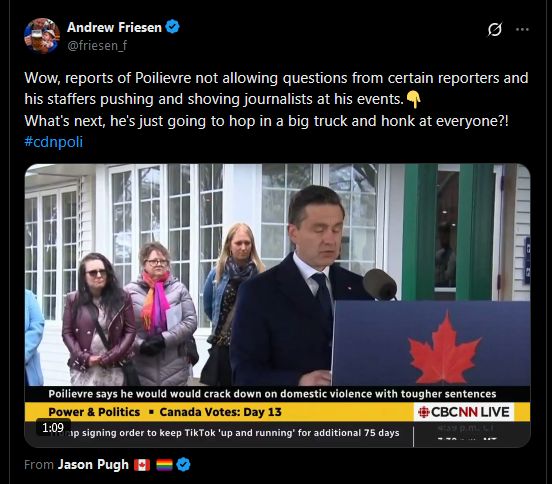Click the rainbow flag emoji after Jason Pugh

coord(164,465)
